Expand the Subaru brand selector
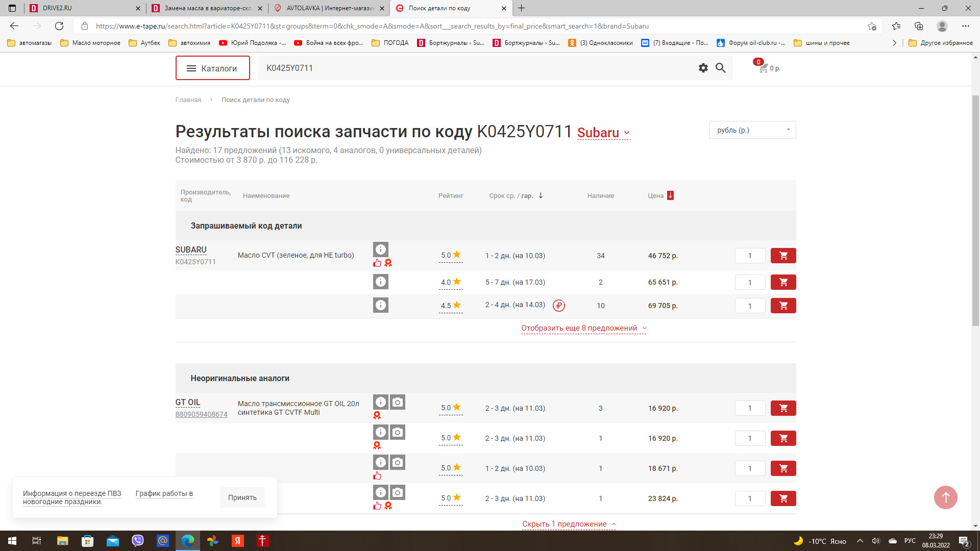The height and width of the screenshot is (551, 980). (x=603, y=133)
